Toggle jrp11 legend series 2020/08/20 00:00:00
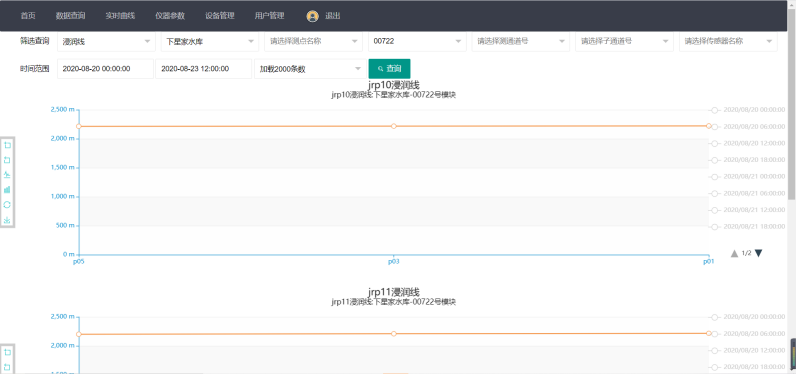Viewport: 796px width, 374px height. click(747, 317)
